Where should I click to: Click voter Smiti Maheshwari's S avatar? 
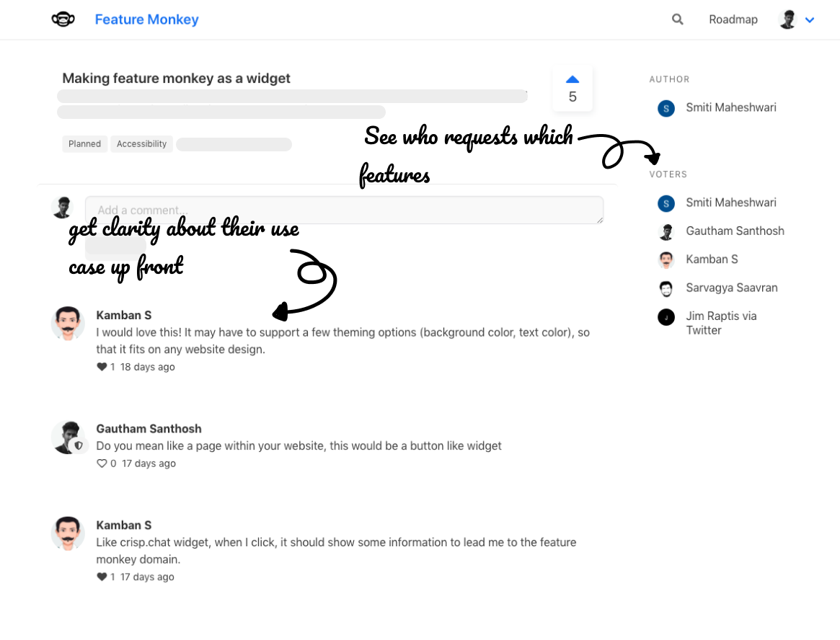pos(666,203)
